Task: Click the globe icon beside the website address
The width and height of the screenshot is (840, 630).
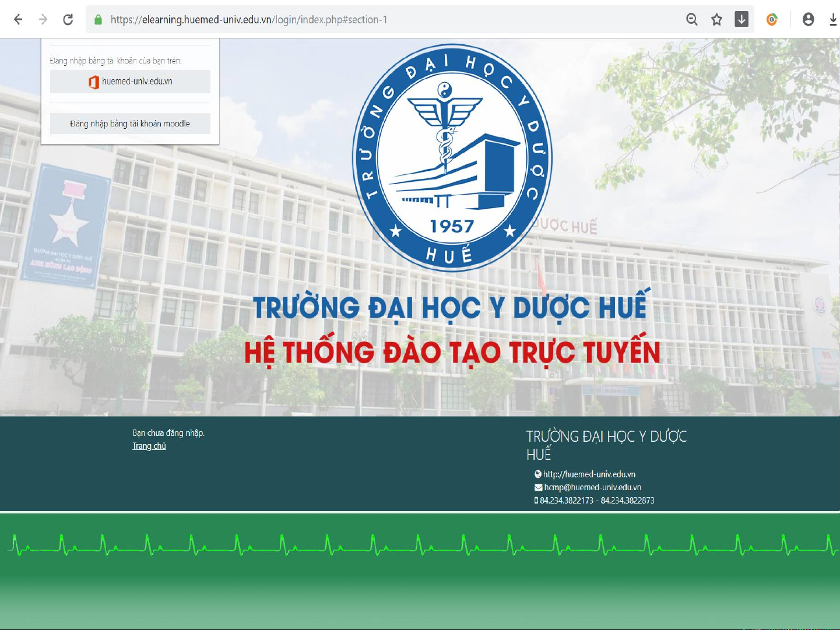Action: coord(538,474)
